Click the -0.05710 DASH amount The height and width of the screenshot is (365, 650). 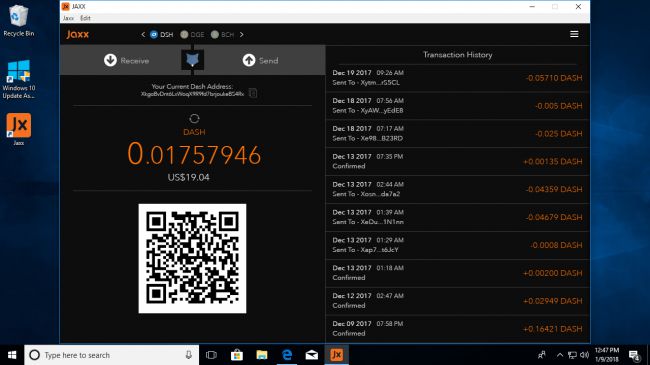click(x=554, y=78)
